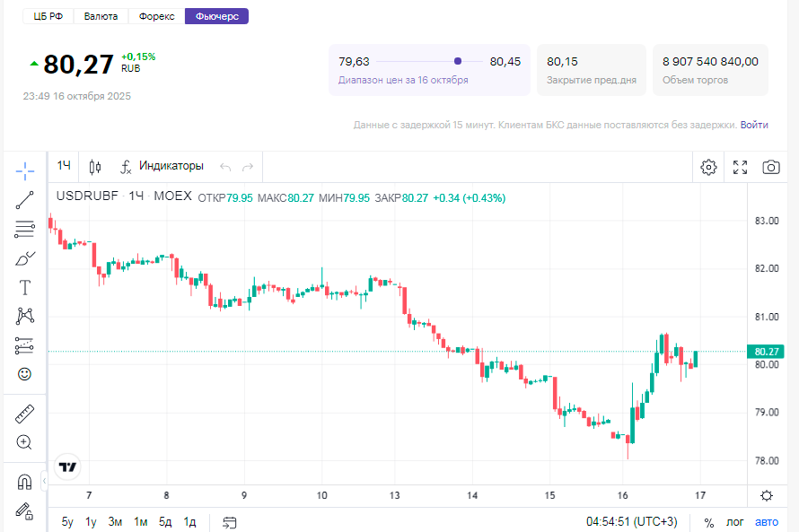Open the Индикаторы indicators list
Viewport: 799px width, 532px height.
click(x=162, y=166)
